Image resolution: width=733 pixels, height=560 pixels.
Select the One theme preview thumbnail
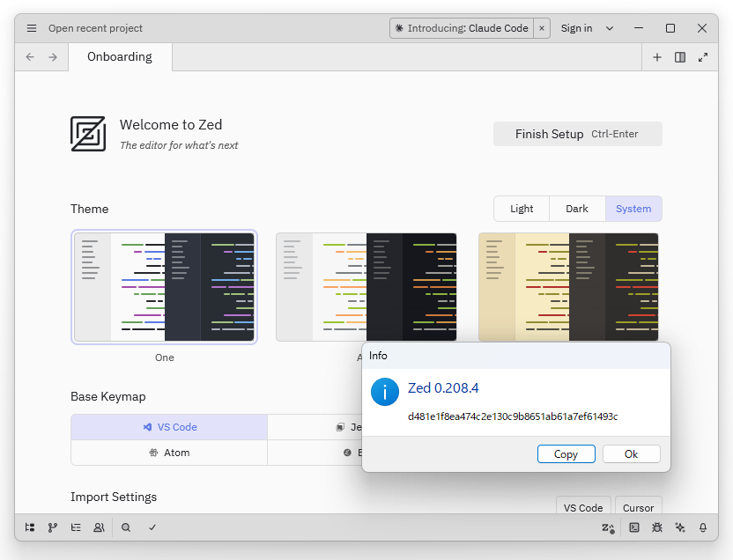pyautogui.click(x=164, y=286)
